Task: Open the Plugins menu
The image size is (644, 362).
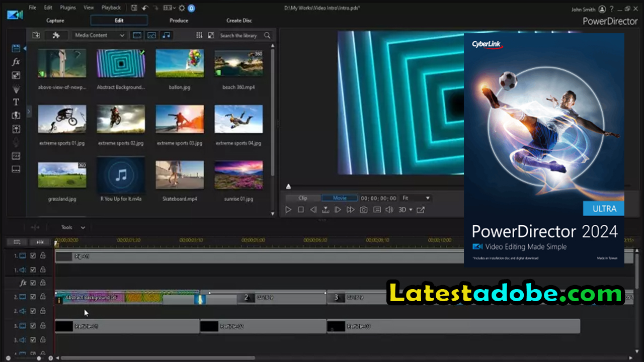Action: click(x=68, y=8)
